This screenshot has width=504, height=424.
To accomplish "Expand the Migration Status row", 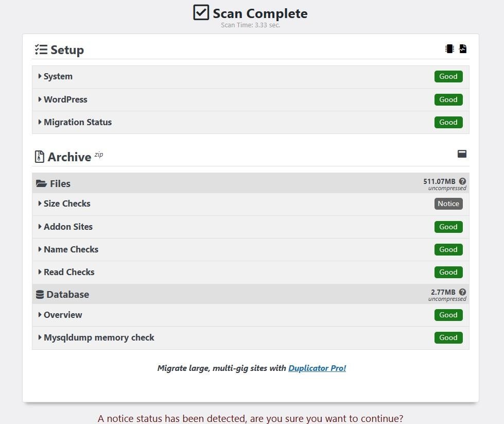I will click(250, 122).
